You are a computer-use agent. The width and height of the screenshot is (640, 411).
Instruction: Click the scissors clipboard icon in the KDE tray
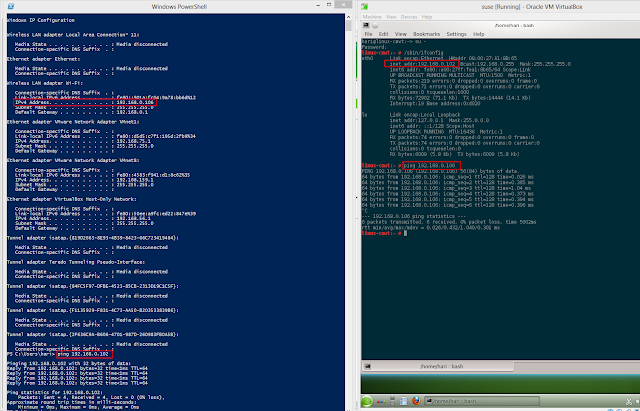tap(629, 402)
